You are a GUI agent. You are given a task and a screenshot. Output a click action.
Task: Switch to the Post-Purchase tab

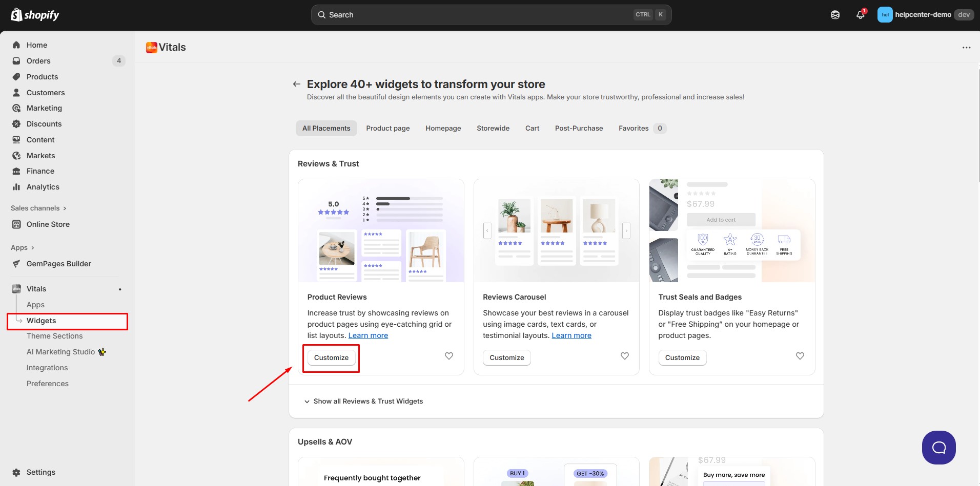[x=579, y=128]
